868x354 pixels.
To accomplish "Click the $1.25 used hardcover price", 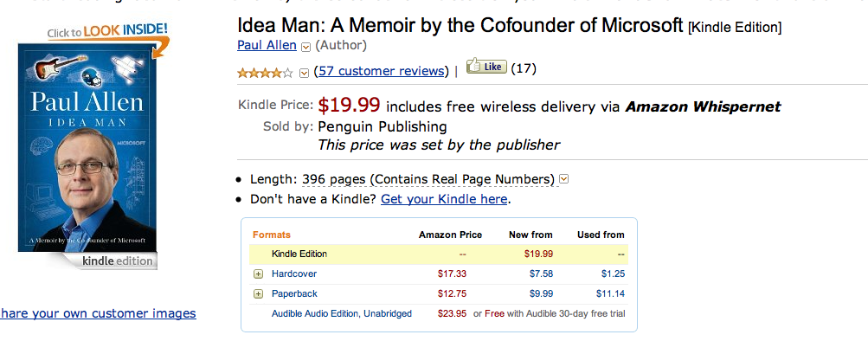I will [612, 274].
